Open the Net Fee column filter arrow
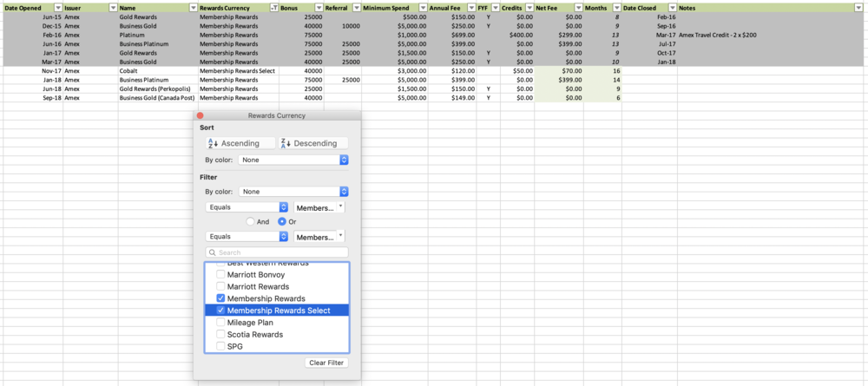Viewport: 868px width, 386px height. (578, 7)
